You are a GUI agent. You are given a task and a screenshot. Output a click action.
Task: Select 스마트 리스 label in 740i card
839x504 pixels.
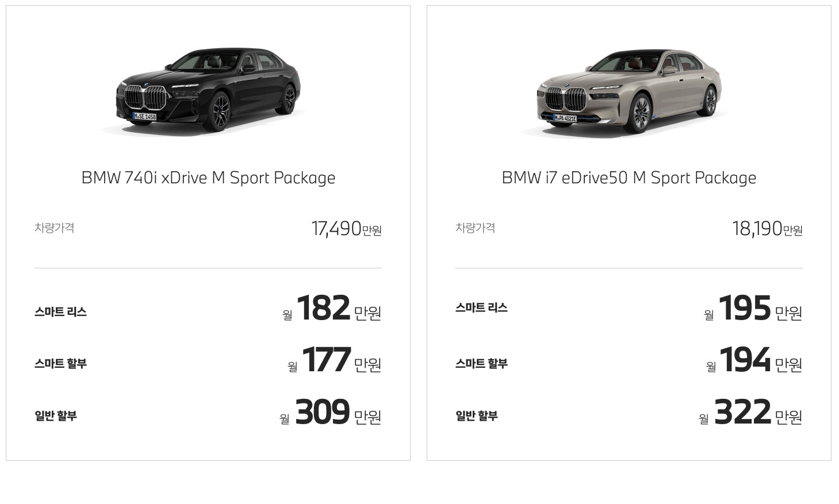60,312
